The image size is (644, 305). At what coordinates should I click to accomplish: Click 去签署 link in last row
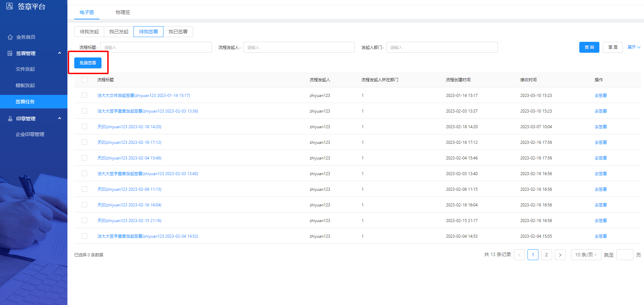(600, 236)
